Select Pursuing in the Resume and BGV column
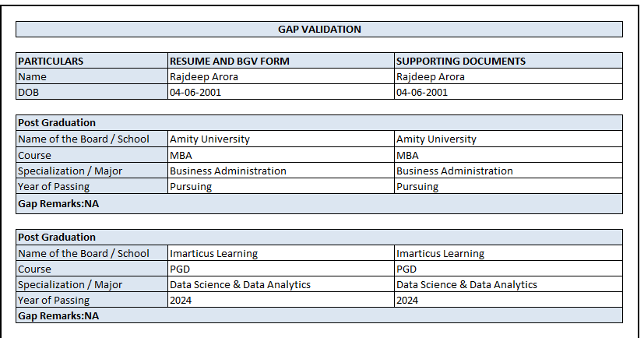Viewport: 644px width, 338px height. (281, 186)
